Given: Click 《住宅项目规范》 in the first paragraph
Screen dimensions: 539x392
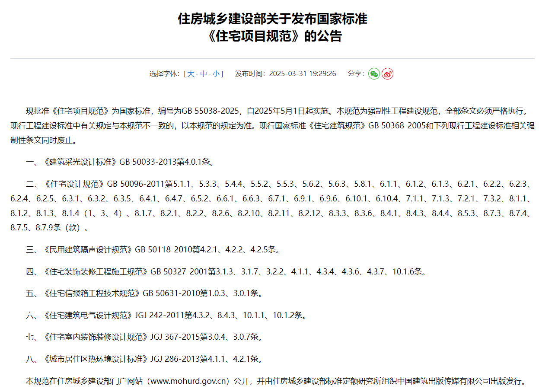Looking at the screenshot, I should pyautogui.click(x=80, y=111).
